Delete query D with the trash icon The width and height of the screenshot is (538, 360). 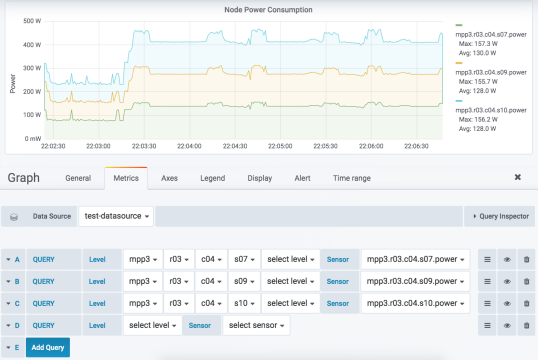click(x=526, y=325)
